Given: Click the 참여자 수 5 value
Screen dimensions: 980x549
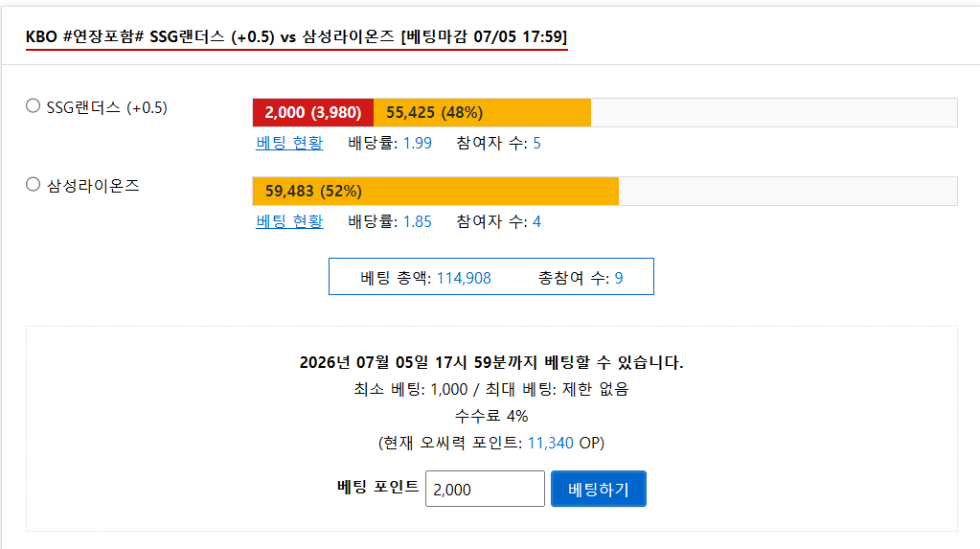Looking at the screenshot, I should (536, 143).
